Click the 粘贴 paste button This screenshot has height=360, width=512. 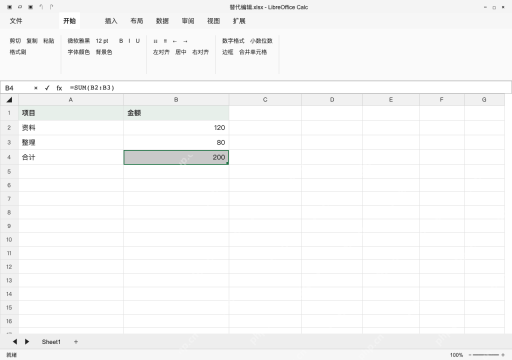pos(49,41)
